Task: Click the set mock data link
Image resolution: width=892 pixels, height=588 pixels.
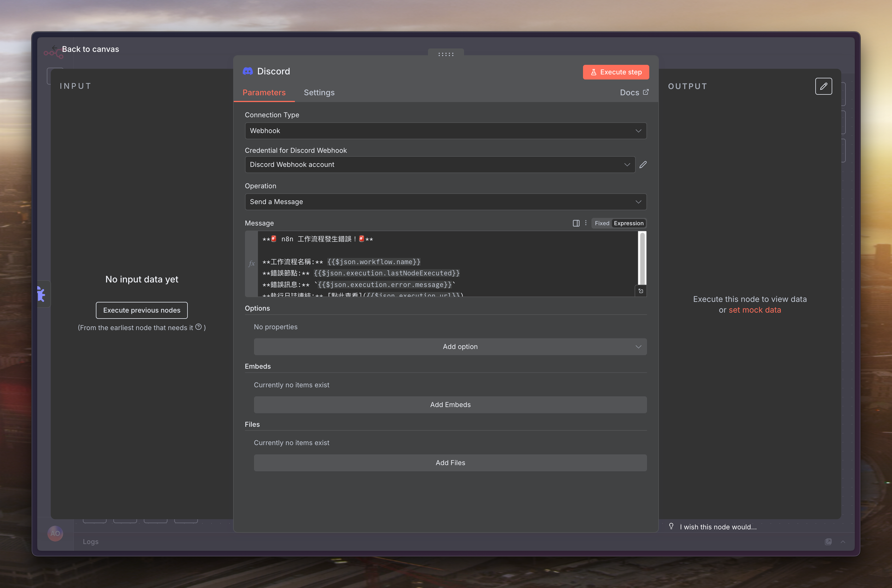Action: 754,310
